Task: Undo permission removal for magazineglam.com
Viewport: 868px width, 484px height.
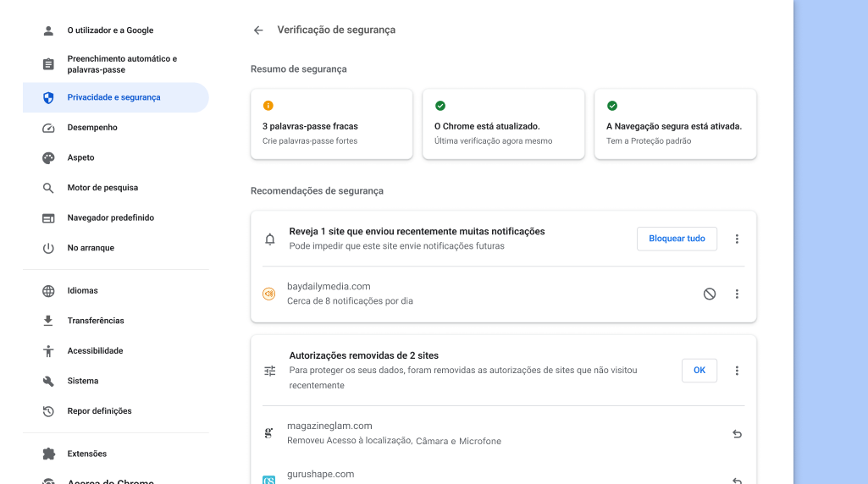Action: (737, 434)
